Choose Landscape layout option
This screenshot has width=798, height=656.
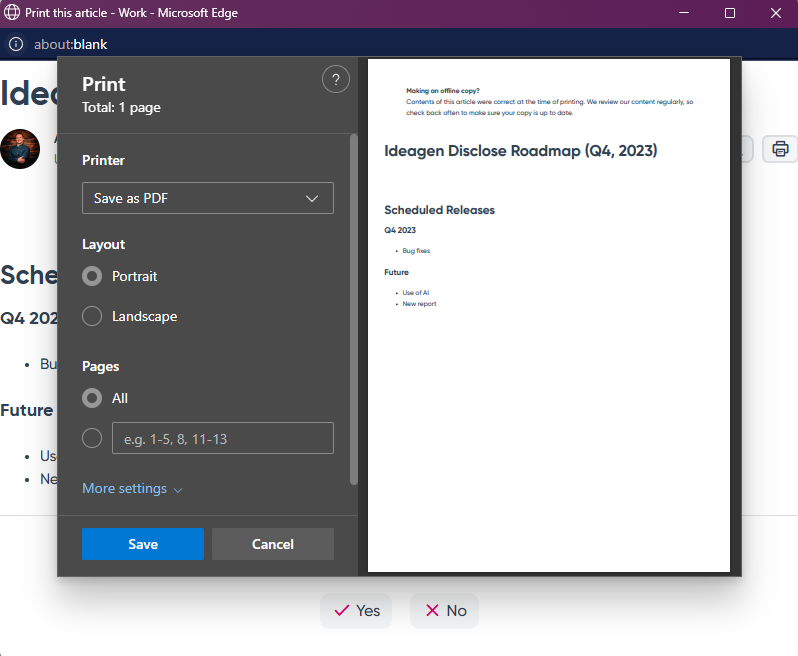[x=92, y=316]
